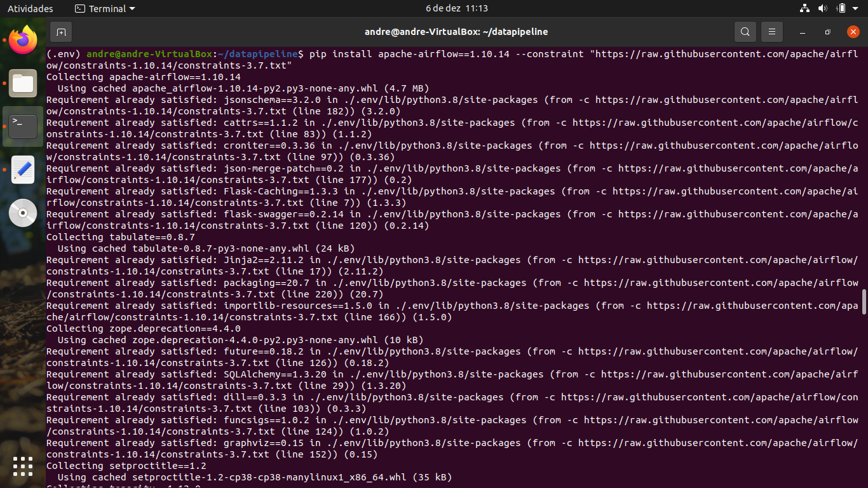Expand the system menu arrow
Viewport: 868px width, 488px height.
[x=857, y=9]
